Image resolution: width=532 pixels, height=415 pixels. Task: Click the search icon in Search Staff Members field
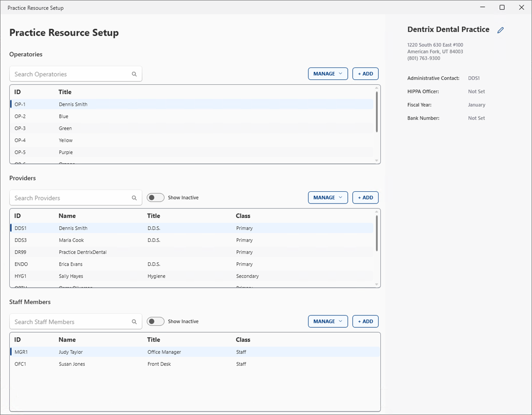[x=134, y=321]
